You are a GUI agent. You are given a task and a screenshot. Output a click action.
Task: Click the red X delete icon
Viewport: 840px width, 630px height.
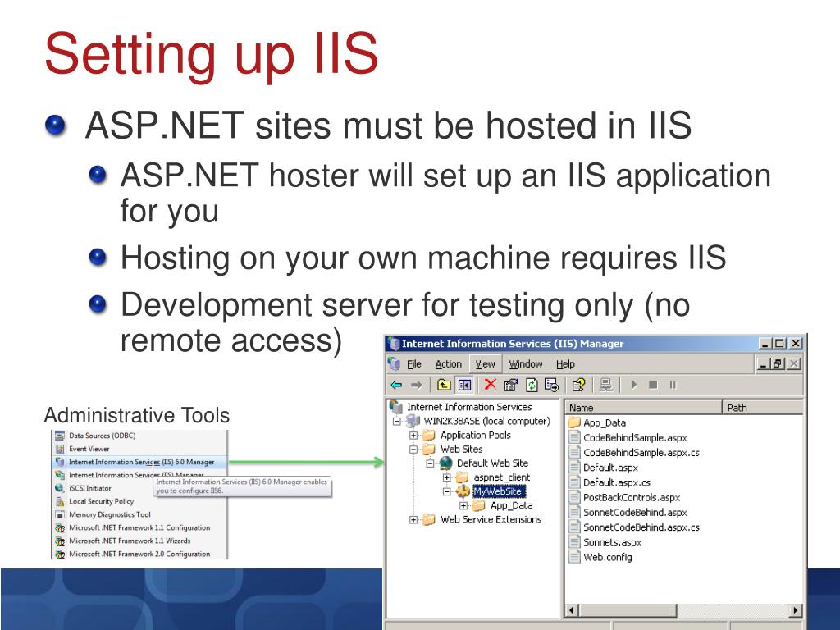[x=490, y=384]
